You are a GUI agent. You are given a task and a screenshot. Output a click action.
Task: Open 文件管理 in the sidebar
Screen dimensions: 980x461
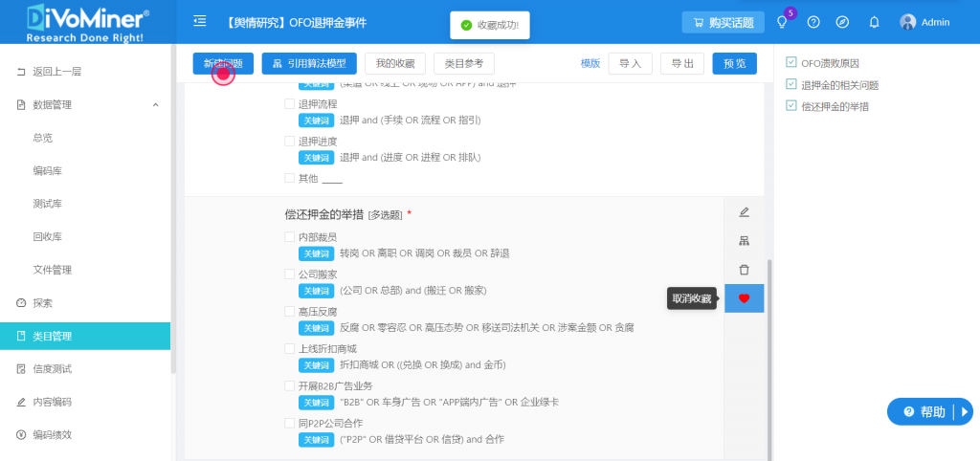pyautogui.click(x=53, y=270)
